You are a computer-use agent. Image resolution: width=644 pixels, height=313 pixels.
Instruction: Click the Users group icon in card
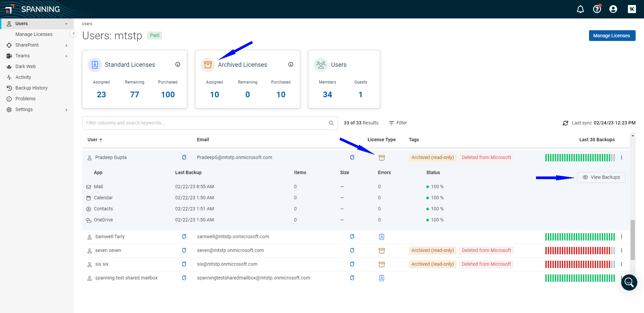321,65
